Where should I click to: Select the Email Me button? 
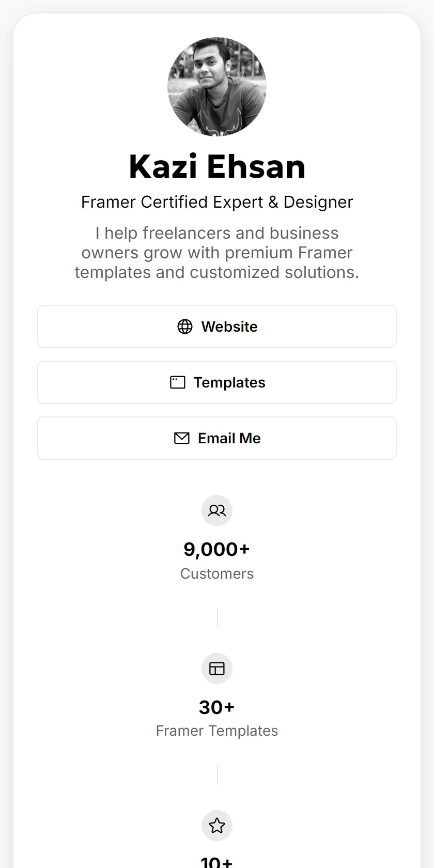(x=217, y=438)
